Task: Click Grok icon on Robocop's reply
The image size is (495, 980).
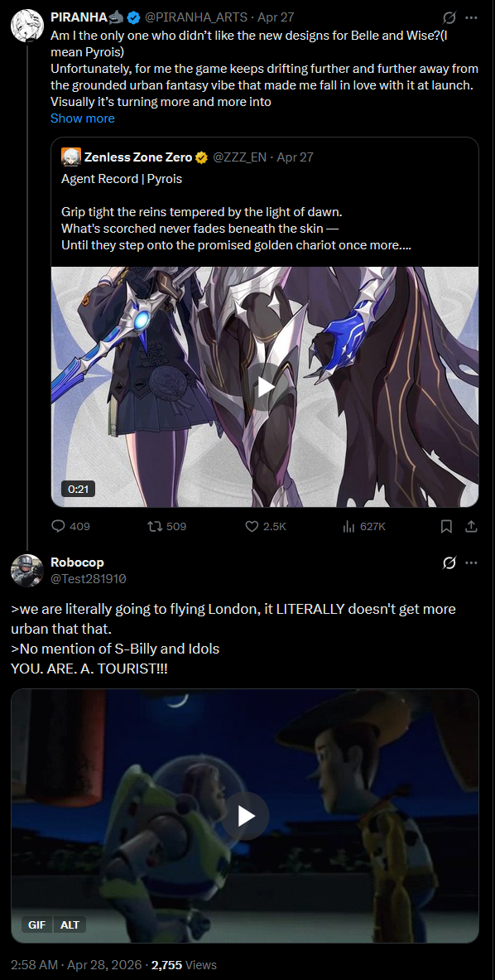Action: 449,562
